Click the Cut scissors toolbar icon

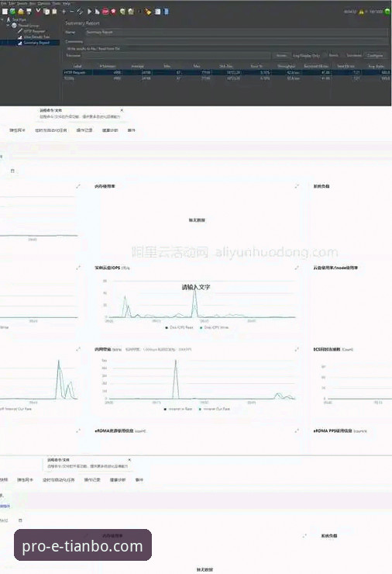pyautogui.click(x=38, y=12)
